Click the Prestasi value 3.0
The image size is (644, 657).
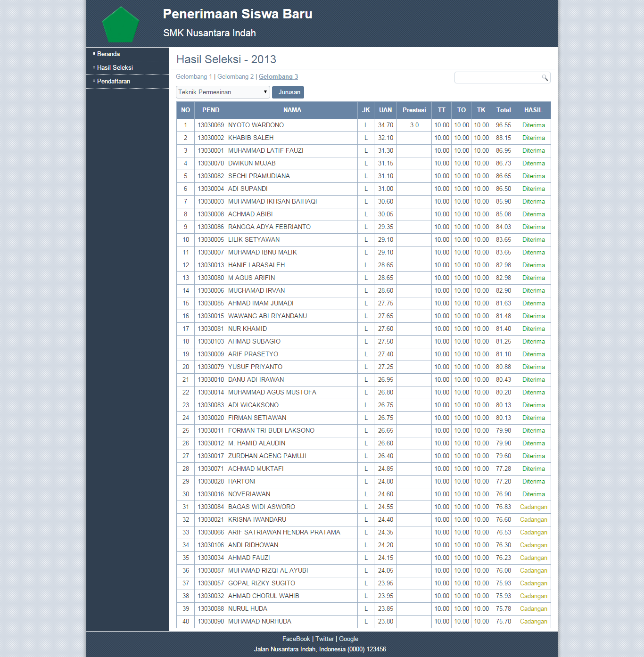click(x=414, y=125)
